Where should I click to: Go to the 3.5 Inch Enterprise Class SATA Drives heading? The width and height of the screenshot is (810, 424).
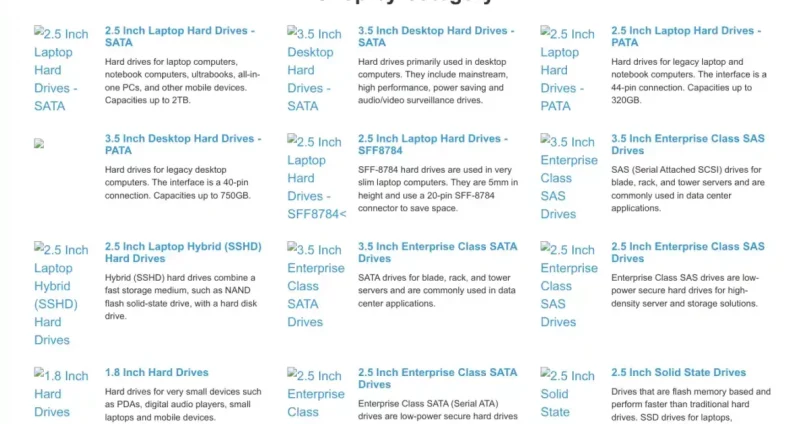(x=438, y=252)
